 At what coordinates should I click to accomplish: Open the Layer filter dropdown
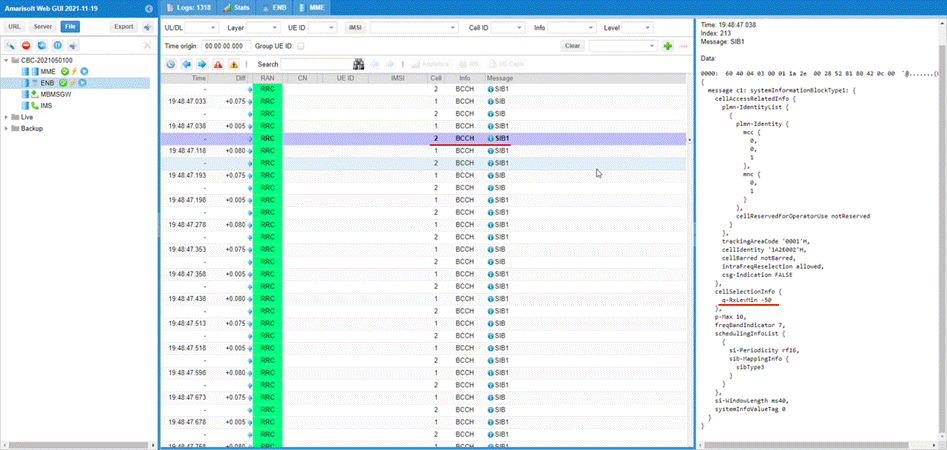point(262,28)
